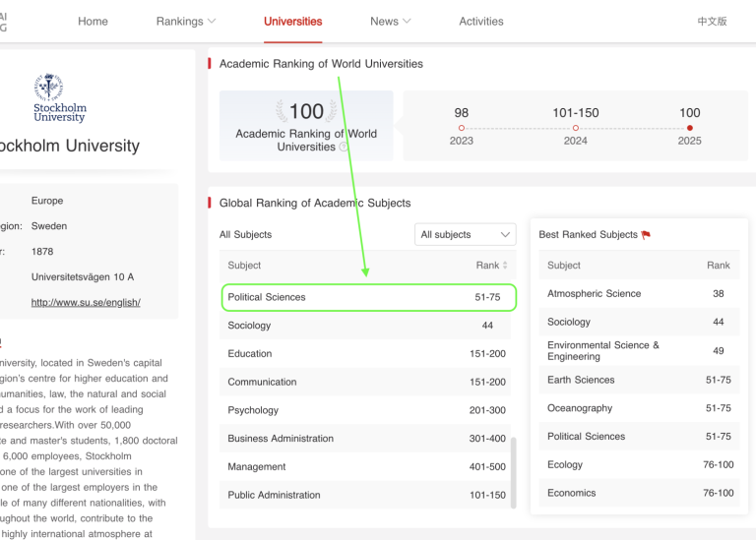Expand the Rankings menu
This screenshot has width=756, height=540.
click(x=185, y=22)
